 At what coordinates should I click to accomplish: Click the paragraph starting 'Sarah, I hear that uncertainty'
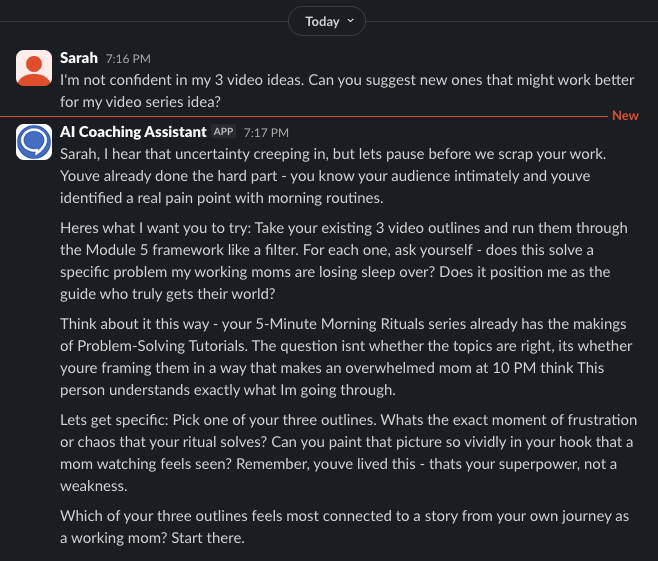[333, 176]
